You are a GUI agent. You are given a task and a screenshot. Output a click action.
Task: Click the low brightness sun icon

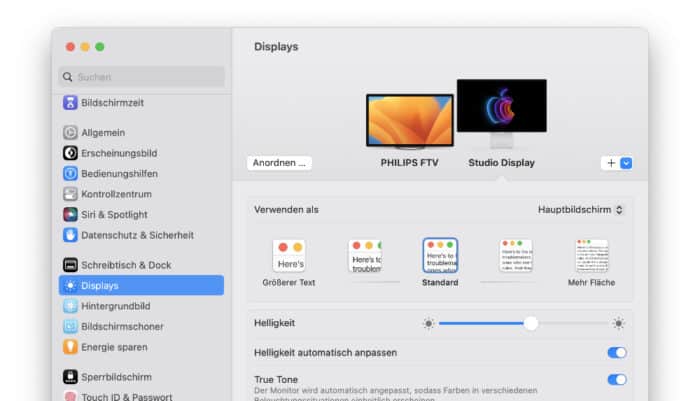pyautogui.click(x=428, y=323)
